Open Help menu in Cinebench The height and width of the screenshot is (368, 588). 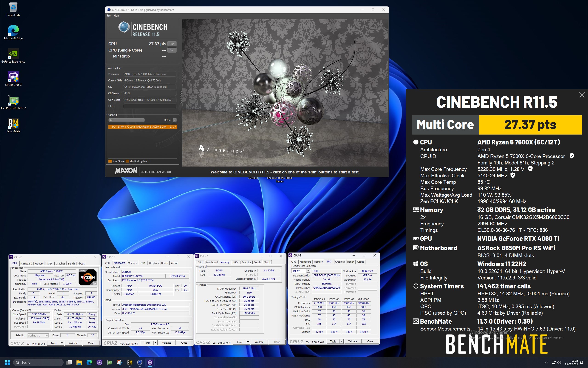coord(116,16)
